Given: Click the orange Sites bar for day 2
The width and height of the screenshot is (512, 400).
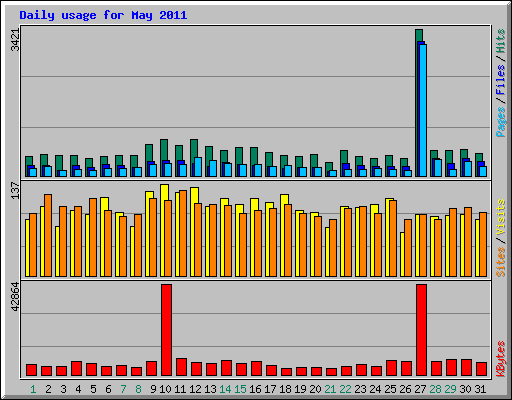Looking at the screenshot, I should click(48, 235).
